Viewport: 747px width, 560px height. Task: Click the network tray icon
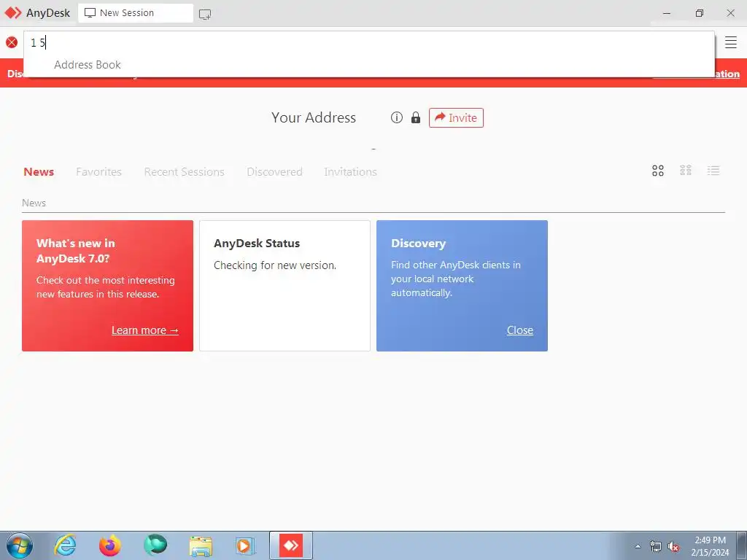click(x=656, y=546)
